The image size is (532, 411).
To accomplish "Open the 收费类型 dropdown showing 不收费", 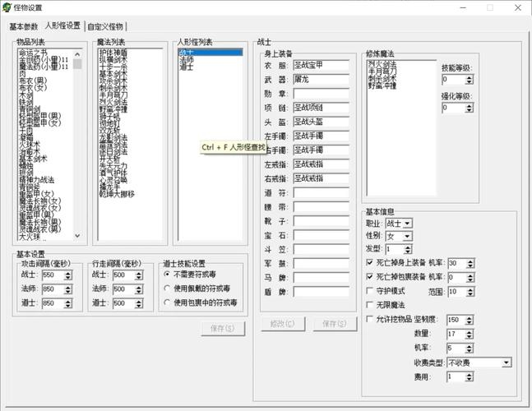I will click(507, 363).
